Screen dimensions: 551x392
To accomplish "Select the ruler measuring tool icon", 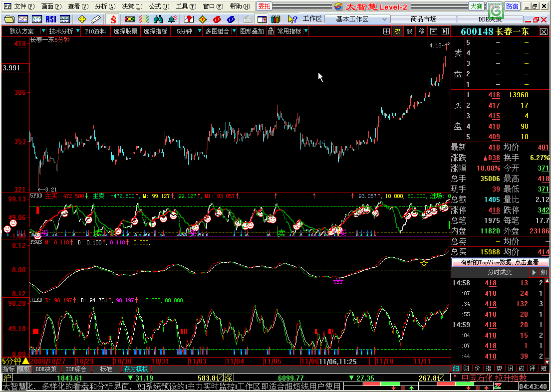I will (x=96, y=19).
